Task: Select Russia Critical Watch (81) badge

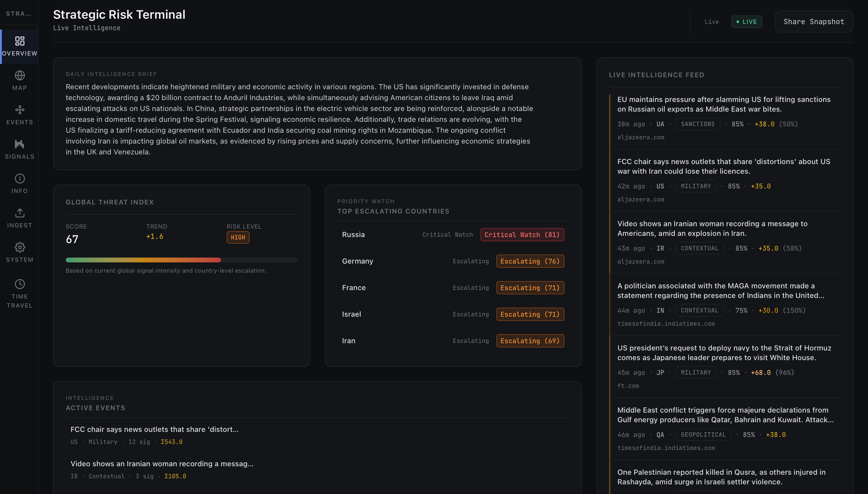Action: point(522,235)
